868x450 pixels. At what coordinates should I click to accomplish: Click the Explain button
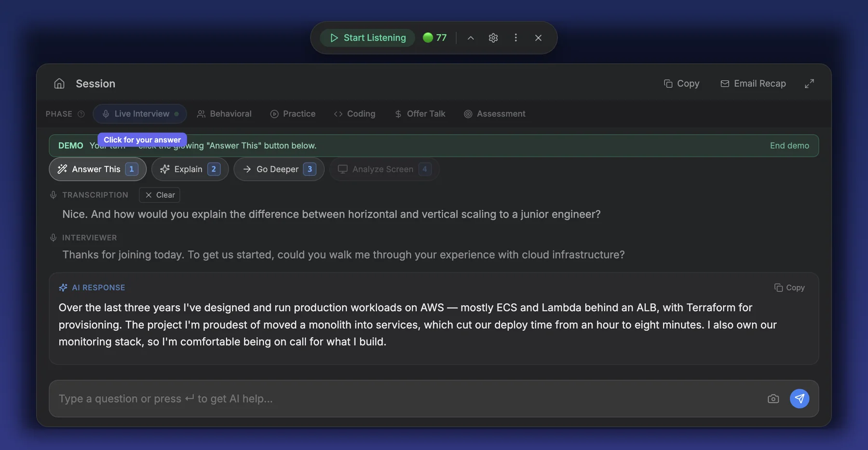[x=190, y=169]
